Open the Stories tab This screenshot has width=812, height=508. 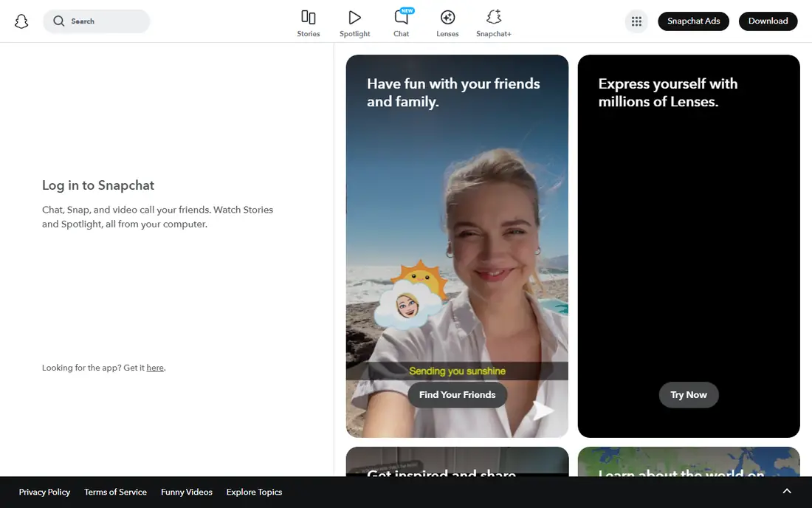tap(308, 24)
